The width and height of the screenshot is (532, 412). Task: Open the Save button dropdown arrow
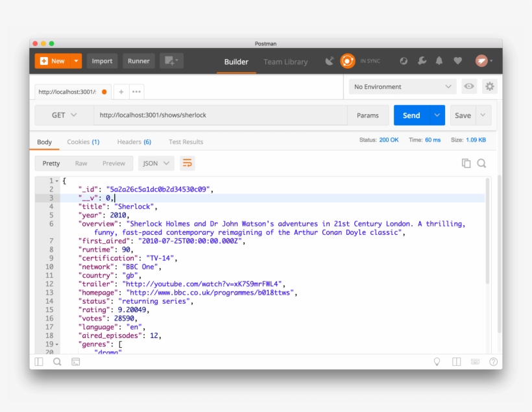(483, 115)
